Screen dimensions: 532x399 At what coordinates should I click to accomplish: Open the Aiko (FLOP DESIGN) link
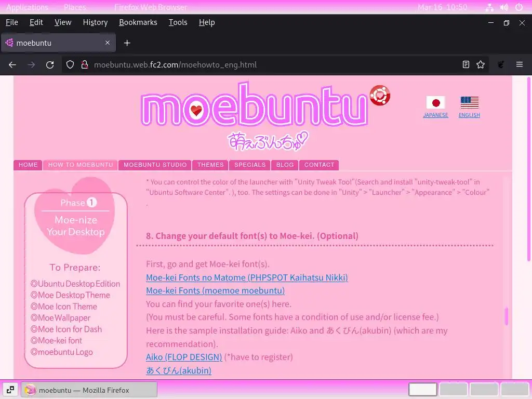click(184, 357)
